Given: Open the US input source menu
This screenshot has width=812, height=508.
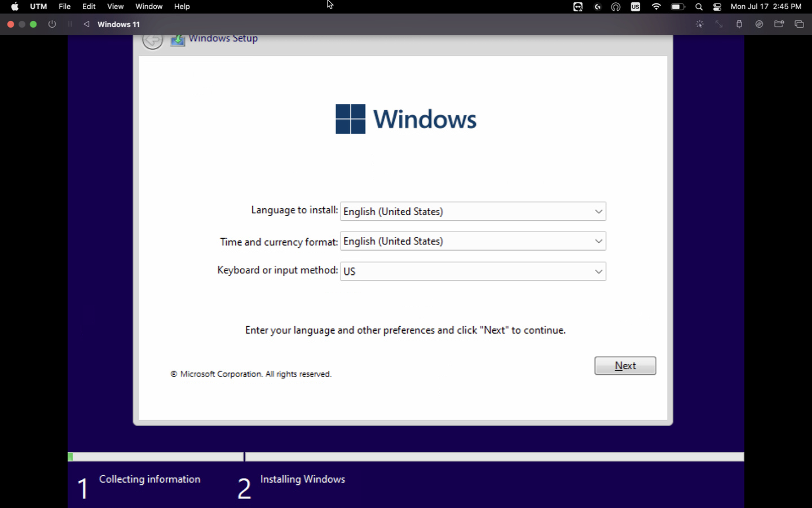Looking at the screenshot, I should pyautogui.click(x=636, y=7).
